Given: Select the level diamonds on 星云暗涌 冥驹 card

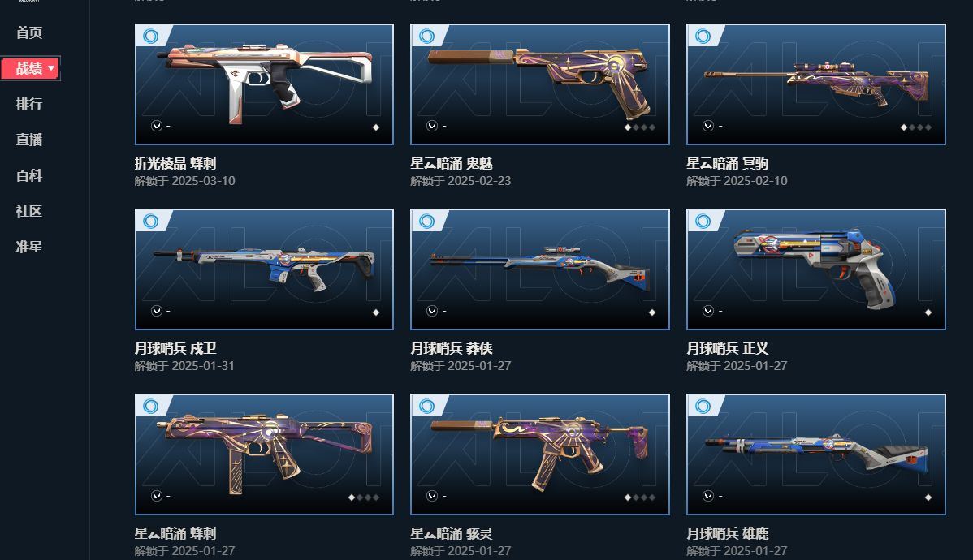Looking at the screenshot, I should [x=916, y=127].
